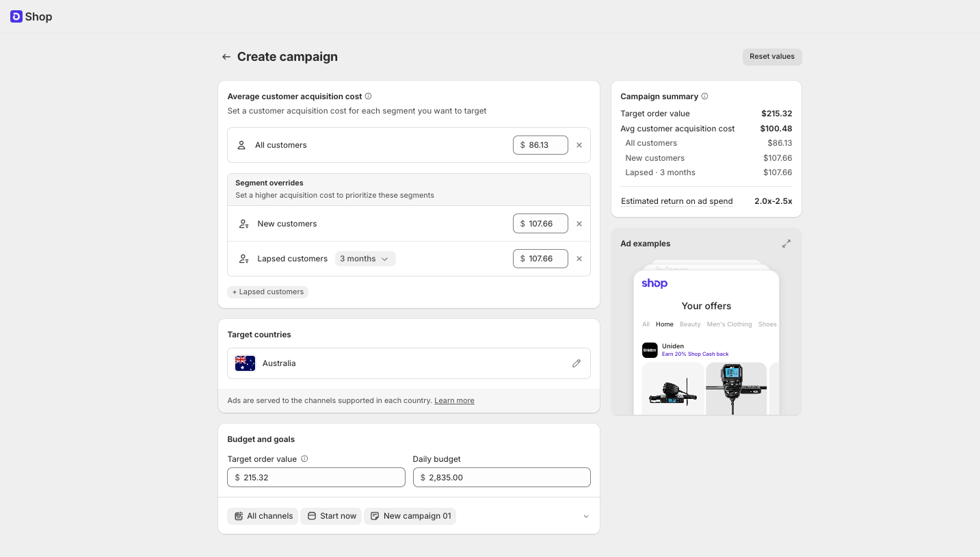This screenshot has width=980, height=557.
Task: Remove the All customers row
Action: 579,145
